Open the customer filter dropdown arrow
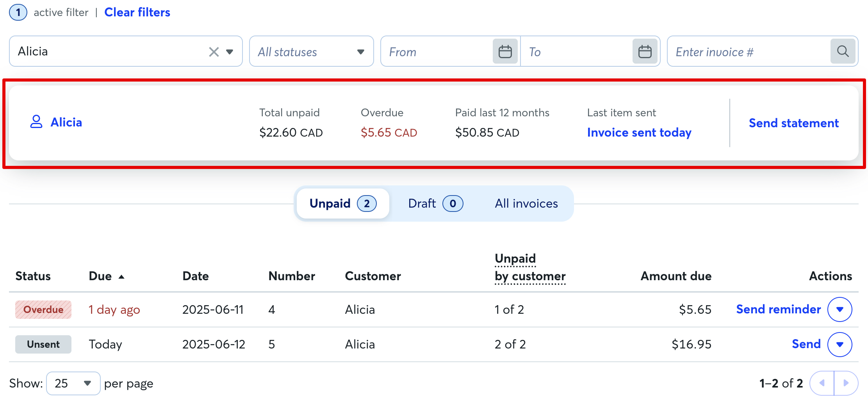 pyautogui.click(x=230, y=51)
